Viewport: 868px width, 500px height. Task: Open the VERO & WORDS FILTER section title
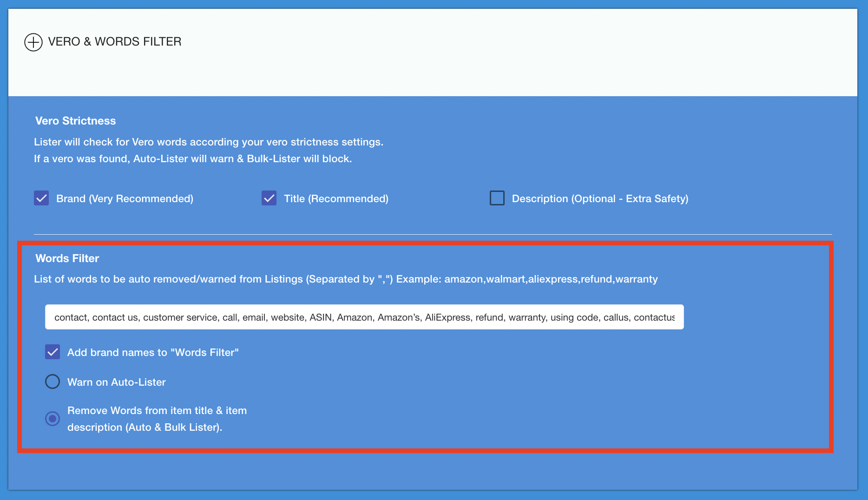(x=115, y=42)
